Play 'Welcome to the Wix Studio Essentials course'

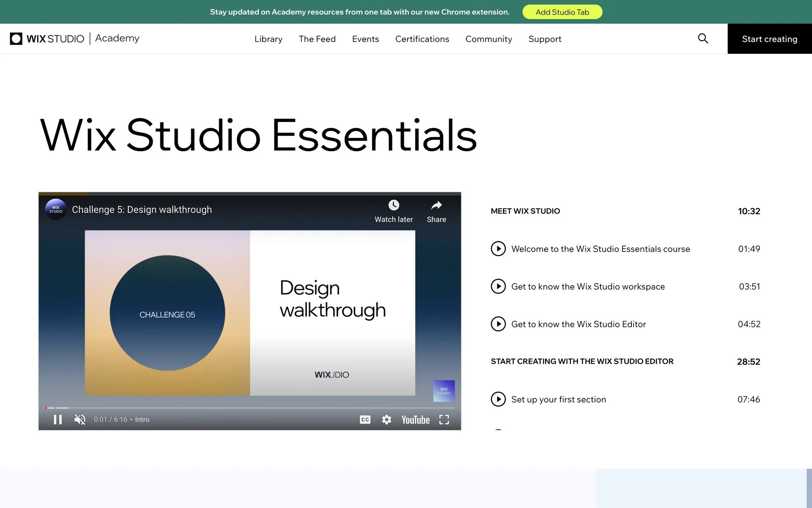(x=498, y=249)
